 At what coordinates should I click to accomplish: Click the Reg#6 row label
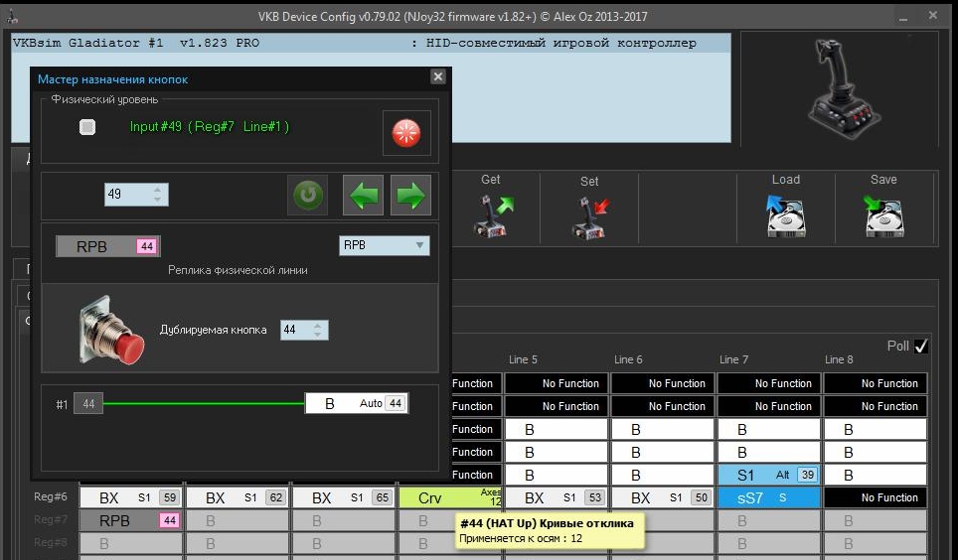(51, 496)
